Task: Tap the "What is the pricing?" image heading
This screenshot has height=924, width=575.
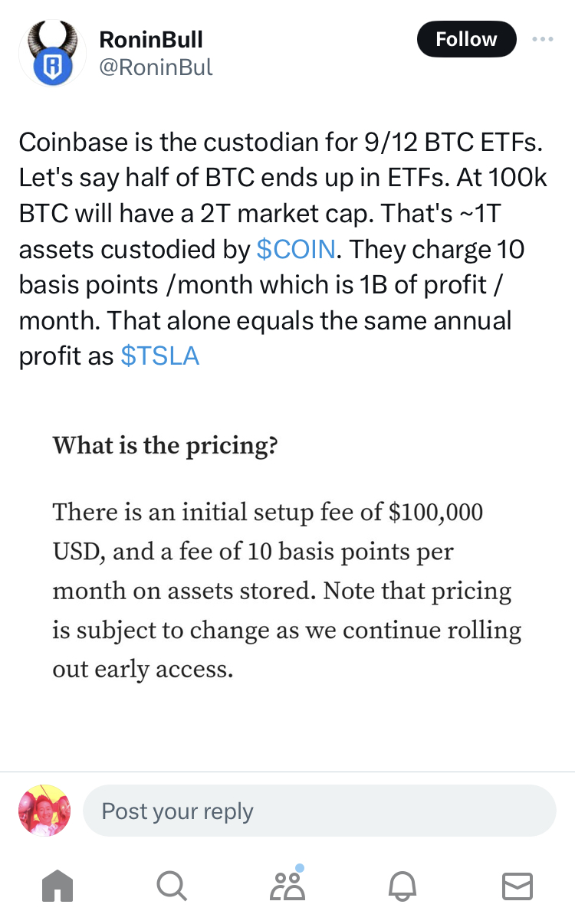Action: pos(165,445)
